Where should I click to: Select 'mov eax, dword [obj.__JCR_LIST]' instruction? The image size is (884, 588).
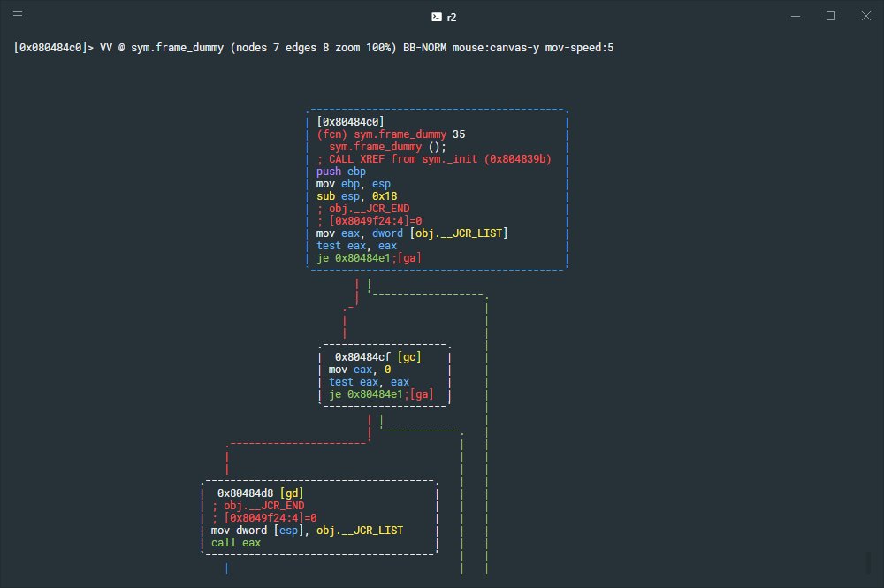pyautogui.click(x=412, y=233)
